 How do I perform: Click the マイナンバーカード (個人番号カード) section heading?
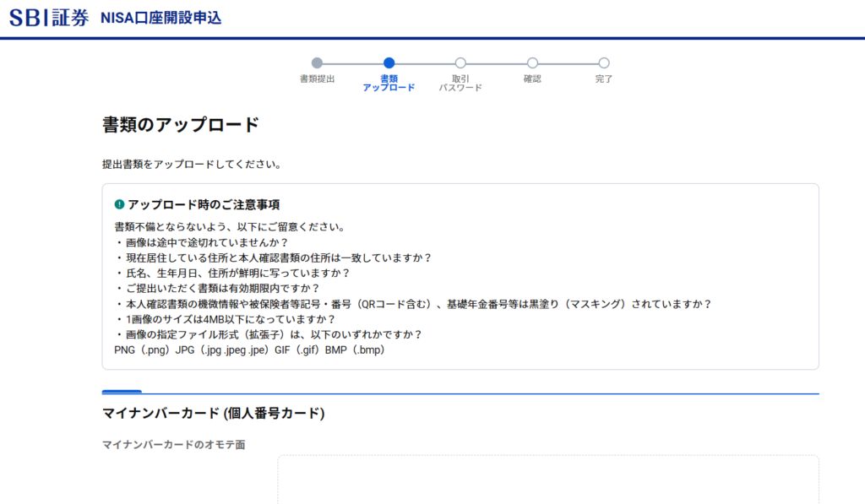213,413
